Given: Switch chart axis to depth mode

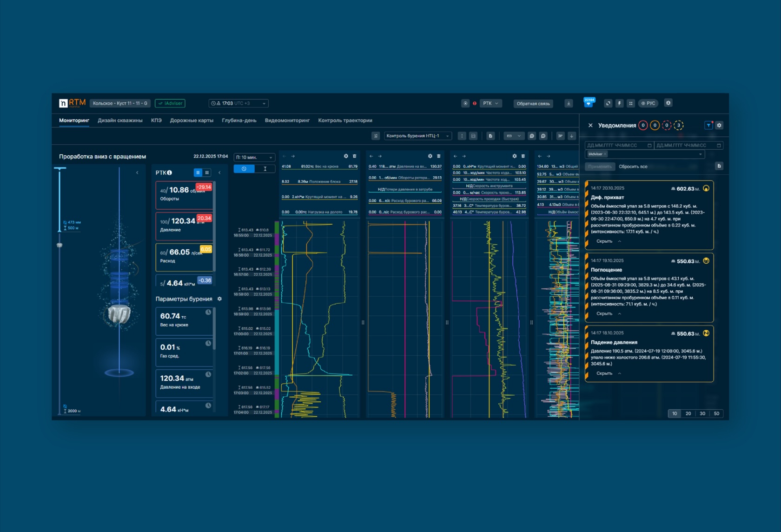Looking at the screenshot, I should [265, 169].
